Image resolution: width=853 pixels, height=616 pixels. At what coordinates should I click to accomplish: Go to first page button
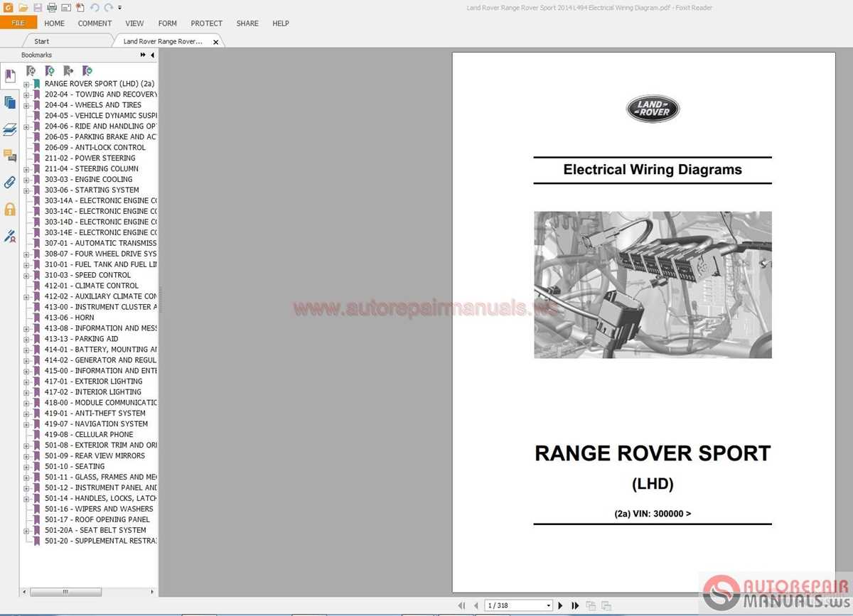point(461,606)
